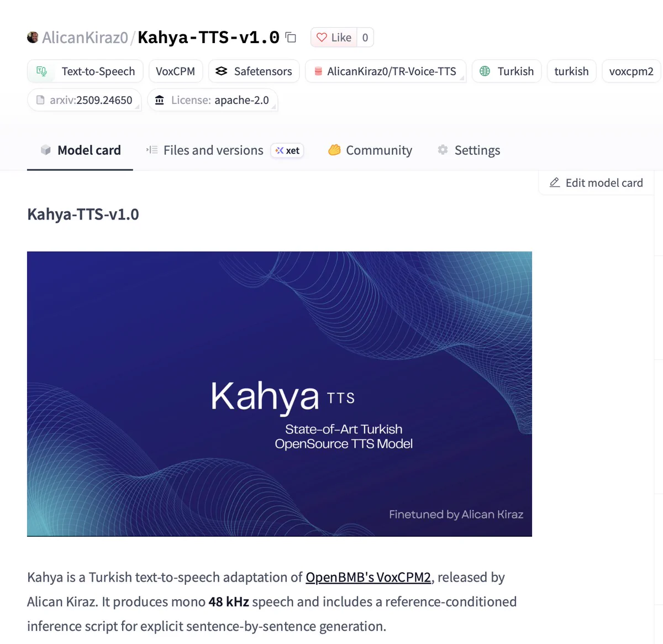
Task: Open the Settings tab
Action: tap(469, 150)
